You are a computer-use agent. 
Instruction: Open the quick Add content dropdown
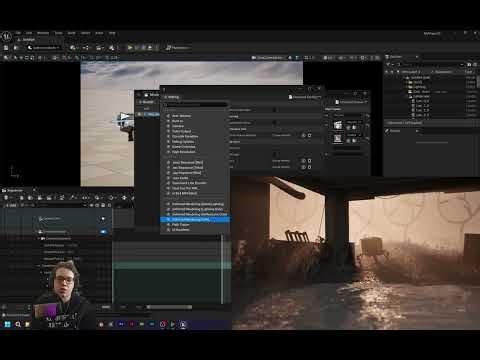[x=74, y=48]
